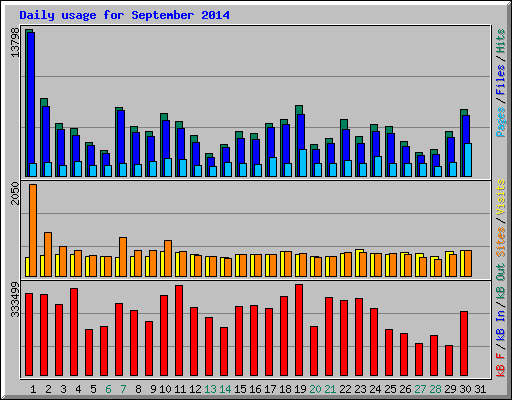Image resolution: width=512 pixels, height=400 pixels.
Task: Click the day 17 x-axis label
Action: (270, 389)
